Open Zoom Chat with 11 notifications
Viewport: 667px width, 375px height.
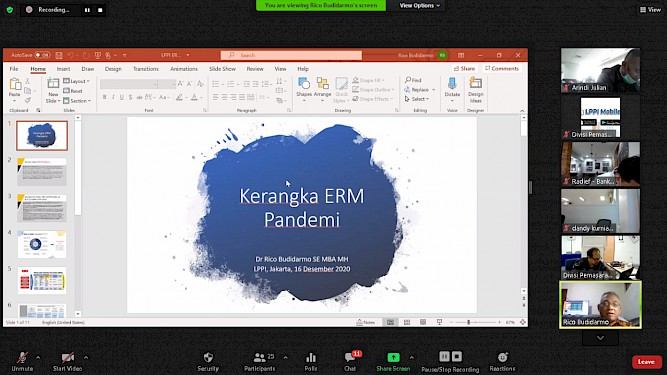351,362
